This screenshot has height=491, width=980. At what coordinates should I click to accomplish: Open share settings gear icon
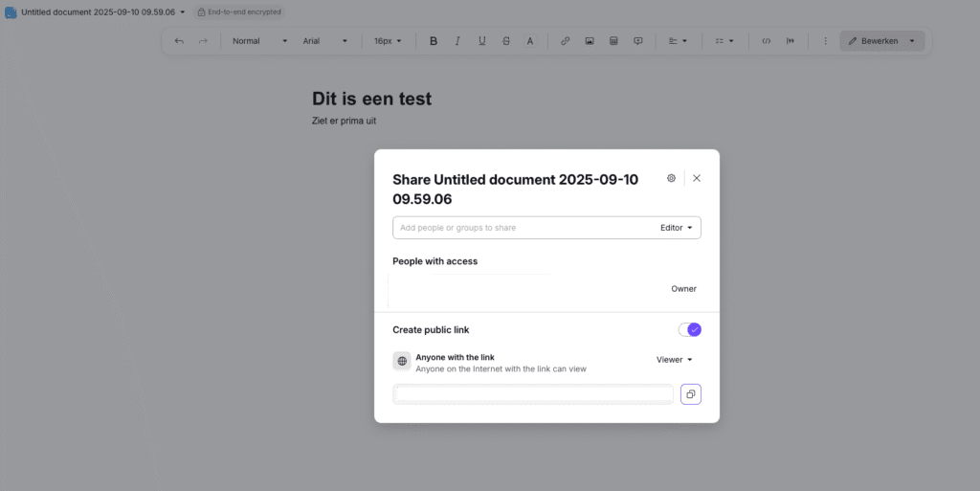click(x=671, y=178)
